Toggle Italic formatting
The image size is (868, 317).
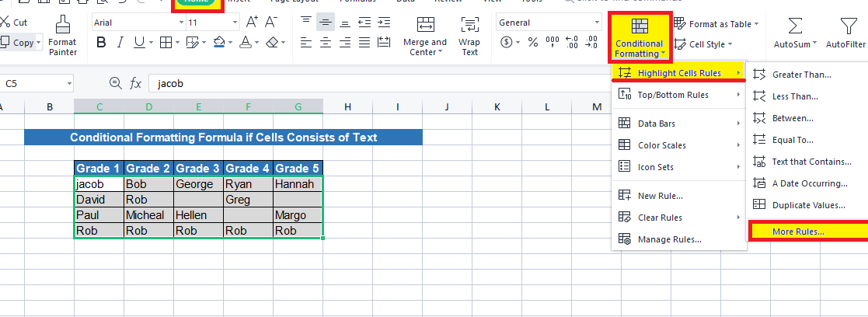[120, 43]
